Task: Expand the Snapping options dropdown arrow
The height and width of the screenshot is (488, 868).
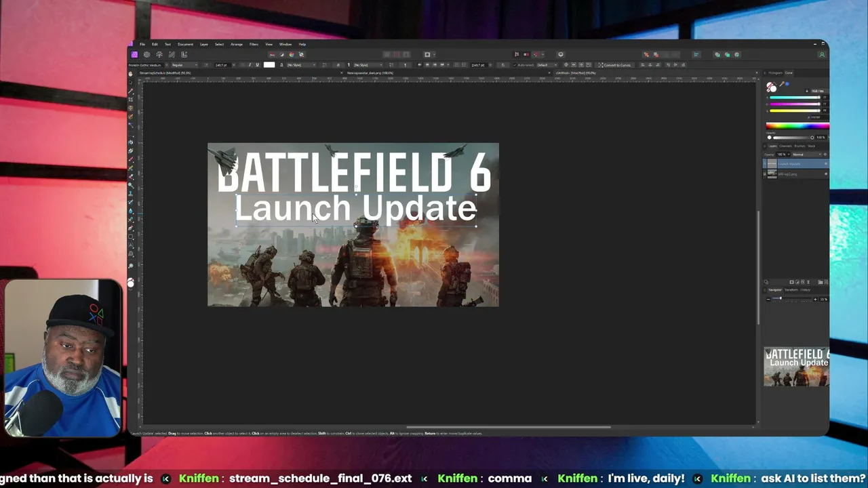Action: tap(542, 54)
